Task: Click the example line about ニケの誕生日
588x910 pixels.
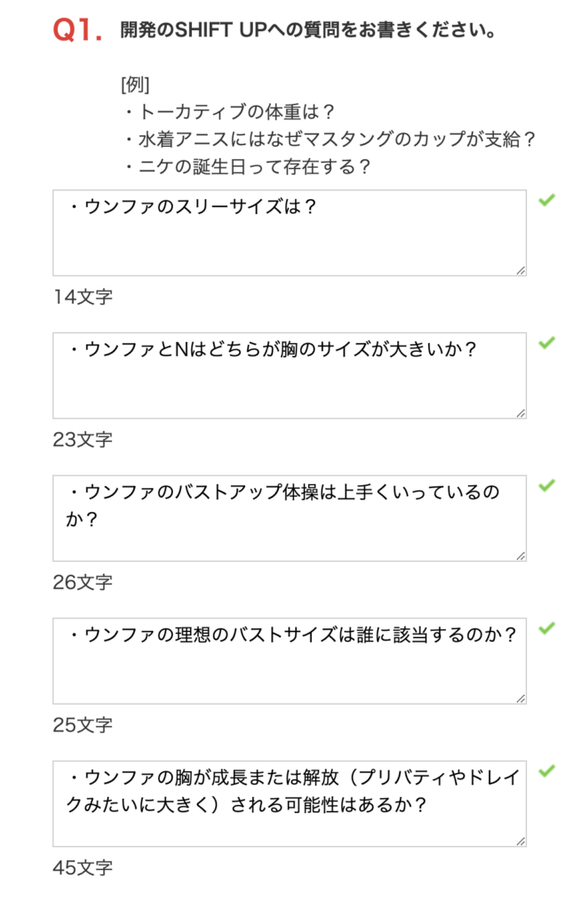Action: 246,167
